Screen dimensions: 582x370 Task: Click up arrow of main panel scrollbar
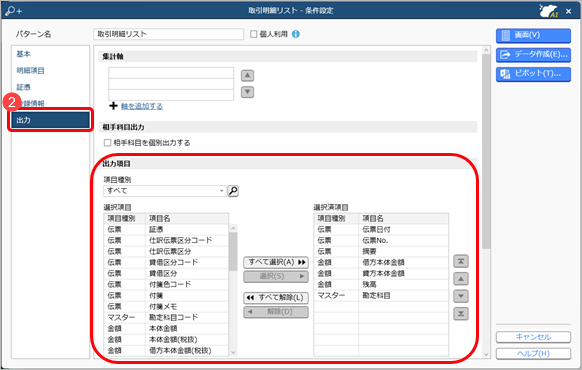(486, 50)
